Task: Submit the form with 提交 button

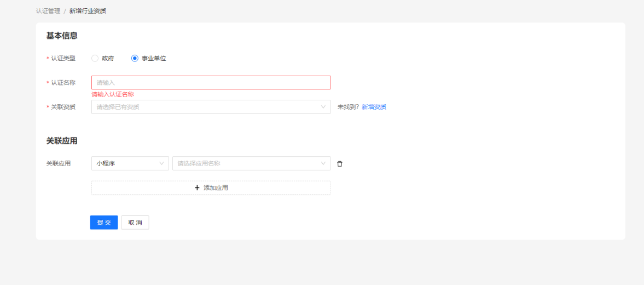Action: pos(104,223)
